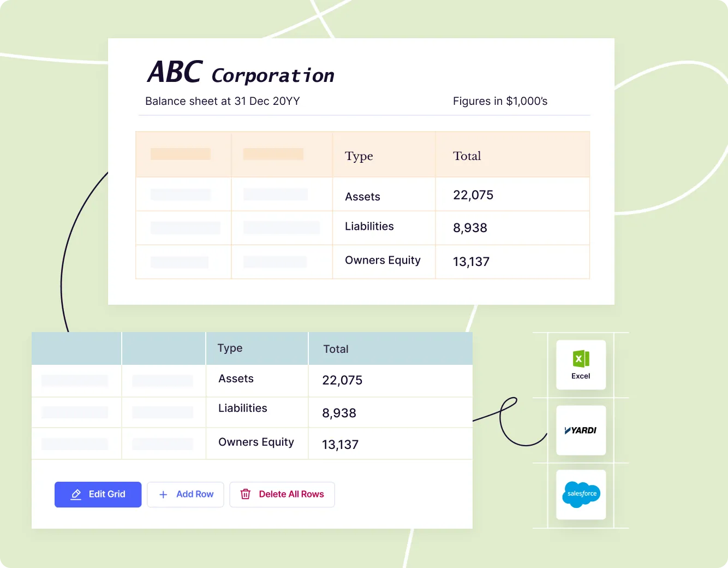This screenshot has height=568, width=728.
Task: Click the Excel integration icon
Action: [581, 364]
